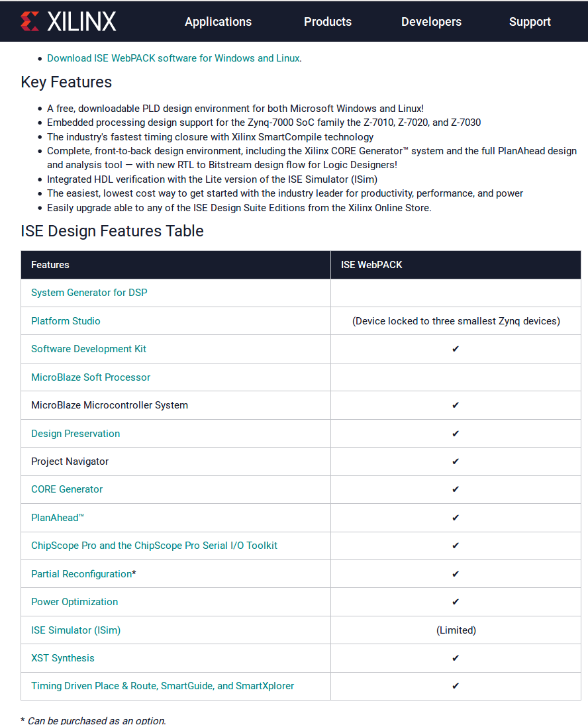Open ChipScope Pro Serial I/O Toolkit link
The image size is (588, 725).
pyautogui.click(x=154, y=546)
